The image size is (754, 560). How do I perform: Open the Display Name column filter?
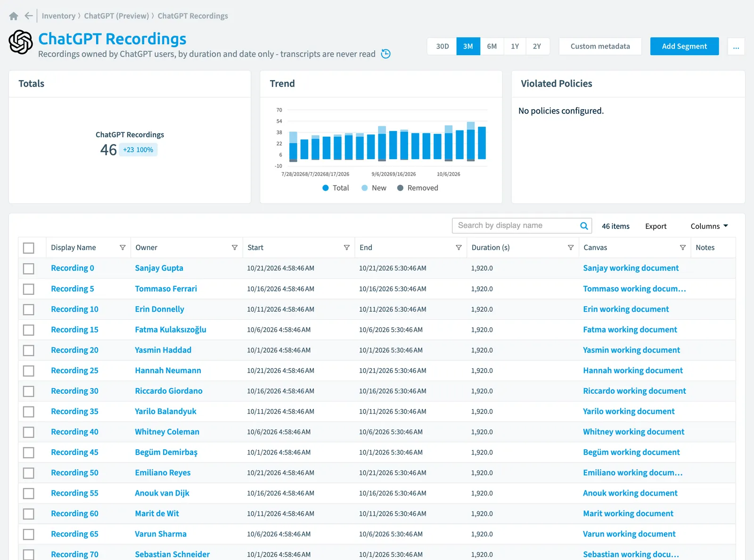click(123, 248)
